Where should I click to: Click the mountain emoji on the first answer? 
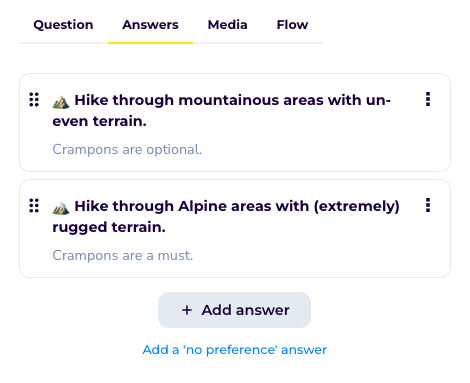[61, 102]
